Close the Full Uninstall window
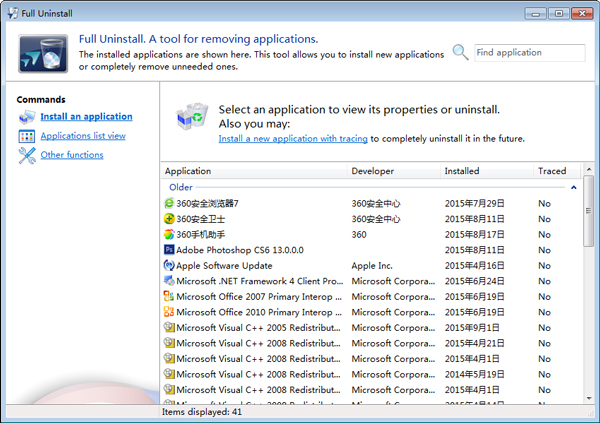The image size is (600, 423). 582,13
